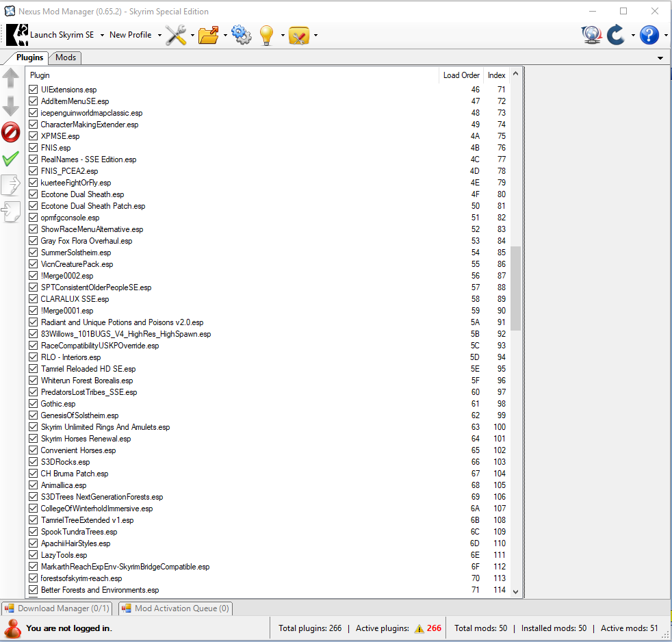The width and height of the screenshot is (672, 642).
Task: Open the New Profile dropdown arrow
Action: 159,35
